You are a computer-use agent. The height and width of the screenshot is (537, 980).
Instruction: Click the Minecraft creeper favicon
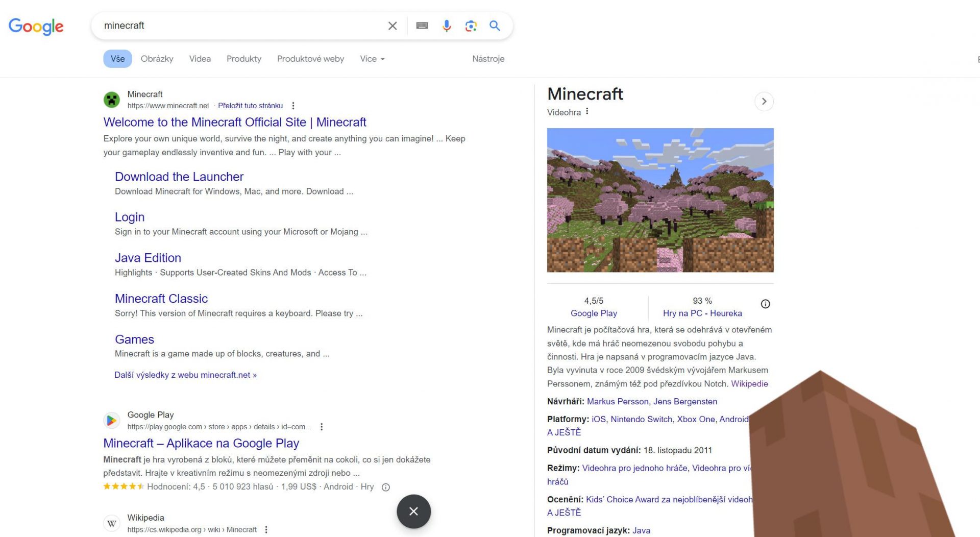coord(112,100)
